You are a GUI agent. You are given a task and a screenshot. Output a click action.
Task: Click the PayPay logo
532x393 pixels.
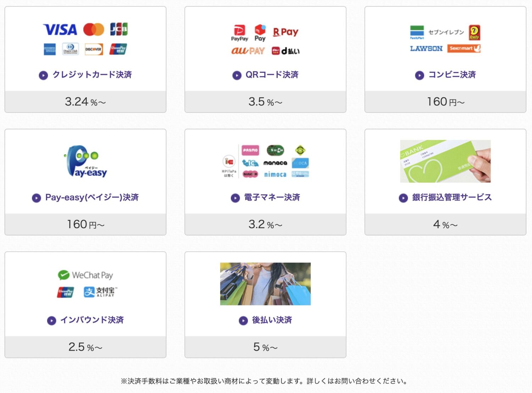pyautogui.click(x=239, y=33)
